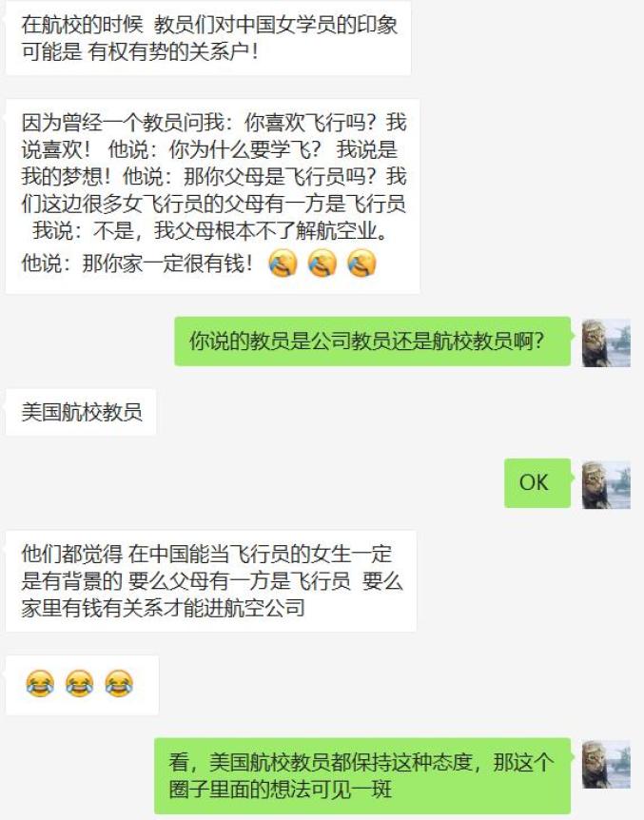644x820 pixels.
Task: Click the avatar beside the last green message
Action: coord(606,764)
